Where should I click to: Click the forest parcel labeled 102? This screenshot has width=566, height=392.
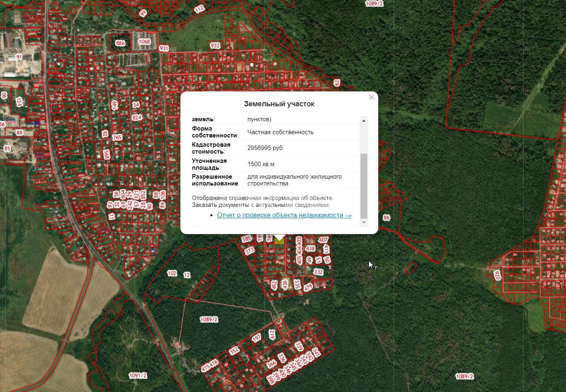(x=172, y=274)
